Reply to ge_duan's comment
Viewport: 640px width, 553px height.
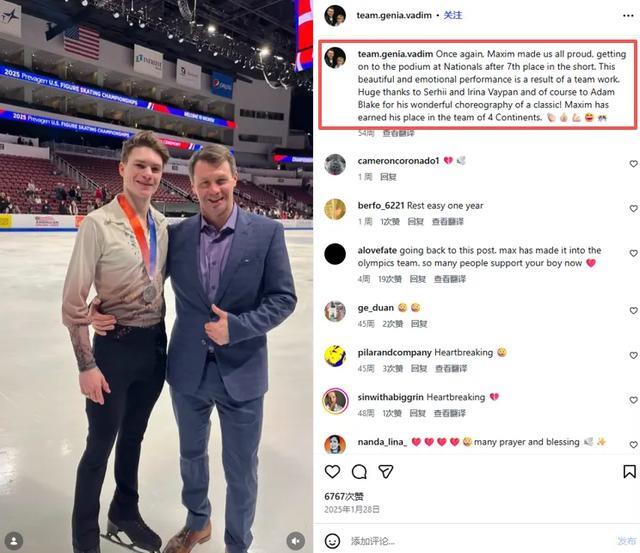419,324
